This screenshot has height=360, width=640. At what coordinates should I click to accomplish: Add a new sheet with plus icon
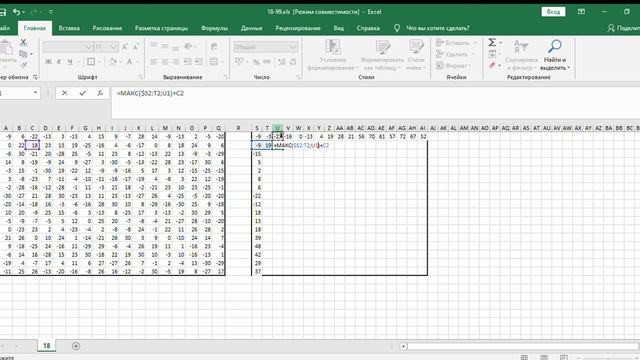pyautogui.click(x=76, y=346)
